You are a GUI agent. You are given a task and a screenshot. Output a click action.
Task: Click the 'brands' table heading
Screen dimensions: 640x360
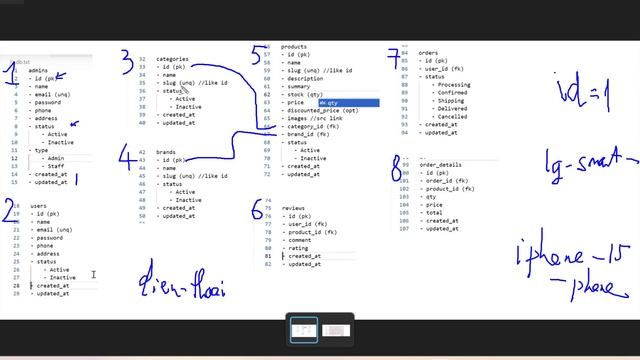pos(166,152)
